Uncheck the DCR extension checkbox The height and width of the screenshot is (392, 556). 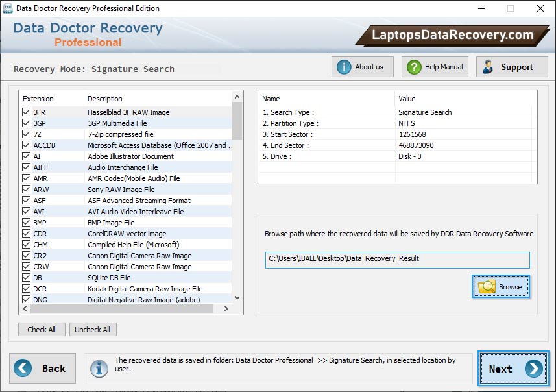[26, 288]
